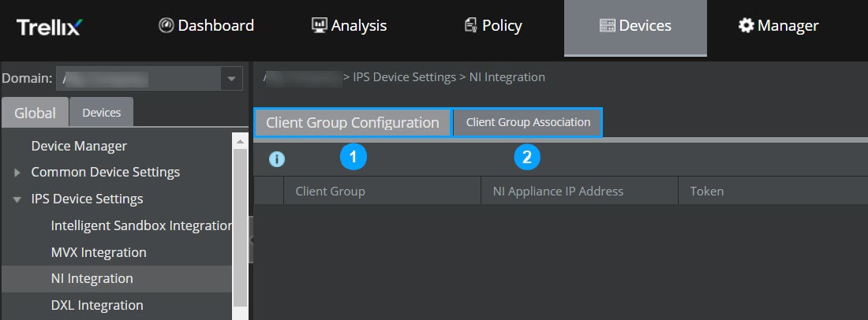
Task: Click the Domain selection field
Action: pos(149,79)
